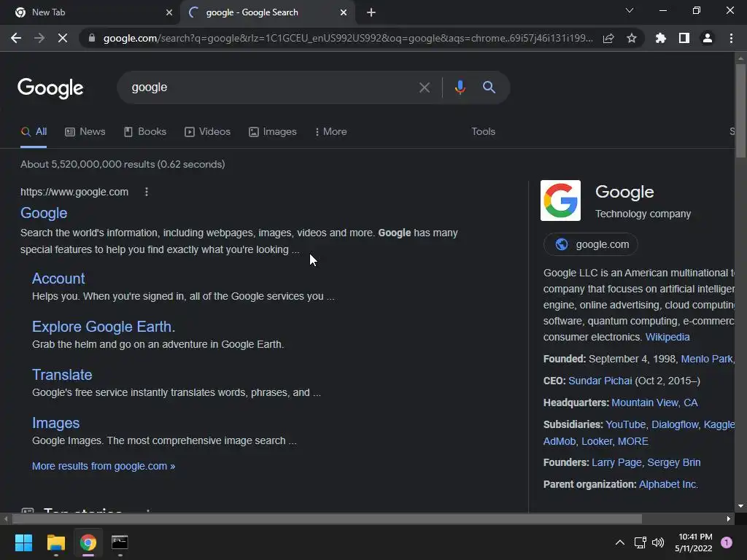Open options for google.com result
This screenshot has width=747, height=560.
[x=146, y=192]
